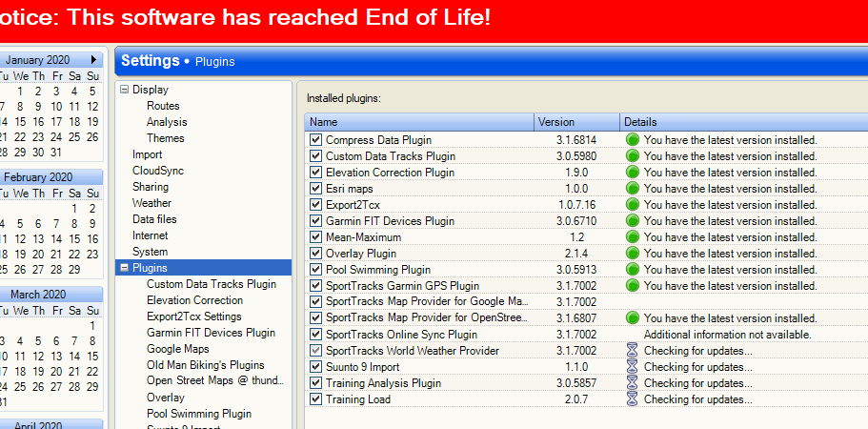
Task: Toggle SportTracks Online Sync Plugin checkbox
Action: [315, 335]
